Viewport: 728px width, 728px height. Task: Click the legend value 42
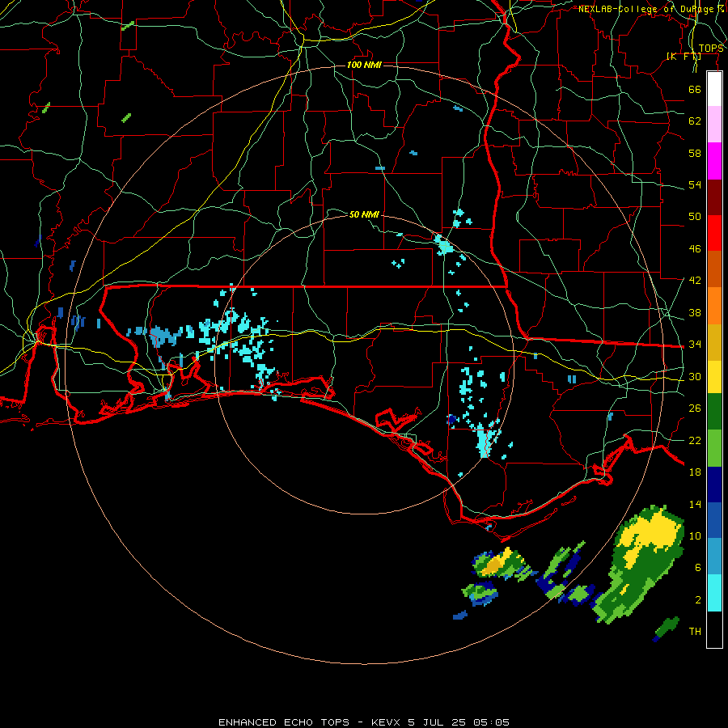tap(695, 281)
